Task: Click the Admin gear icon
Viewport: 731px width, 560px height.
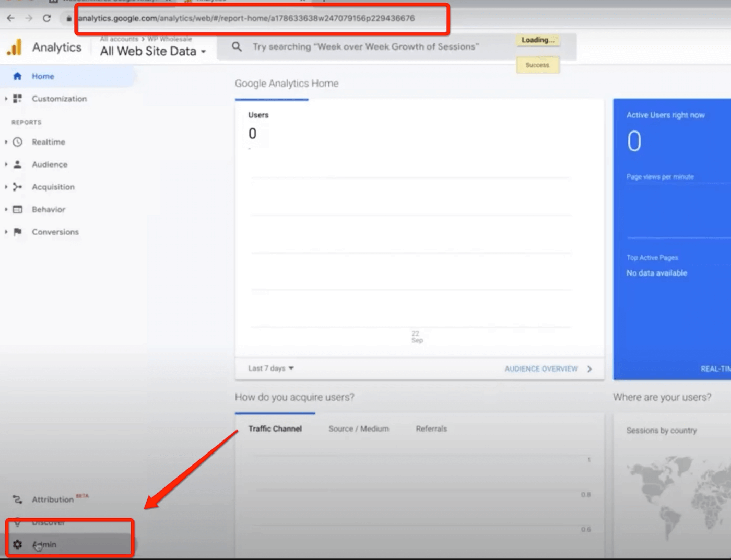Action: click(17, 544)
